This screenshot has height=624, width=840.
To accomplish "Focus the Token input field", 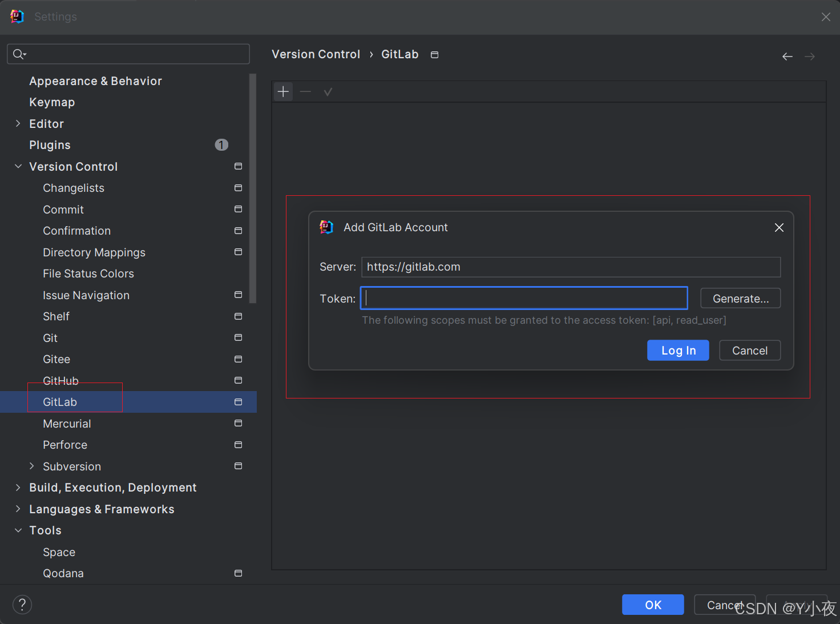I will (x=524, y=298).
